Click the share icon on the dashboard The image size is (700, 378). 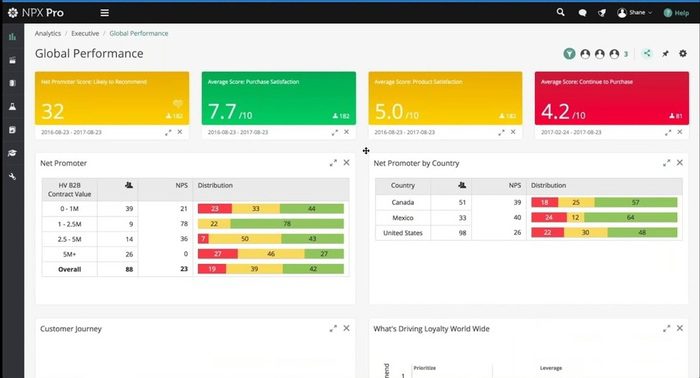point(646,54)
